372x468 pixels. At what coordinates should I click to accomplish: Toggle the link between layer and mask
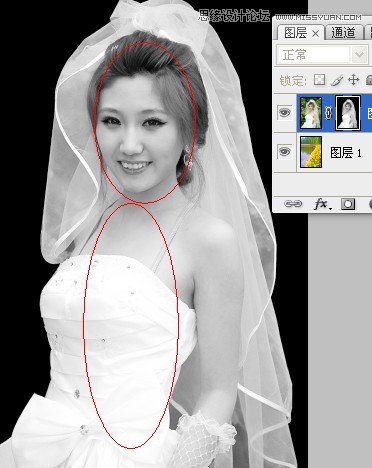pyautogui.click(x=329, y=113)
